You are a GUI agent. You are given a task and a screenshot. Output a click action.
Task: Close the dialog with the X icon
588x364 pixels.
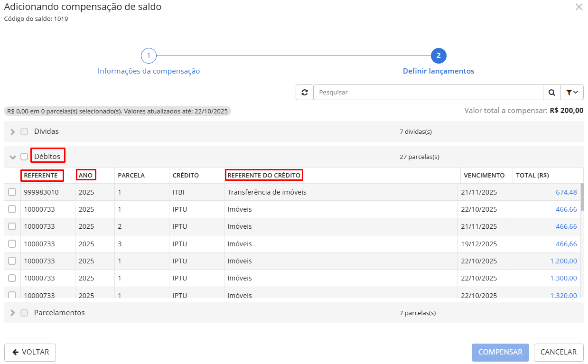click(579, 7)
